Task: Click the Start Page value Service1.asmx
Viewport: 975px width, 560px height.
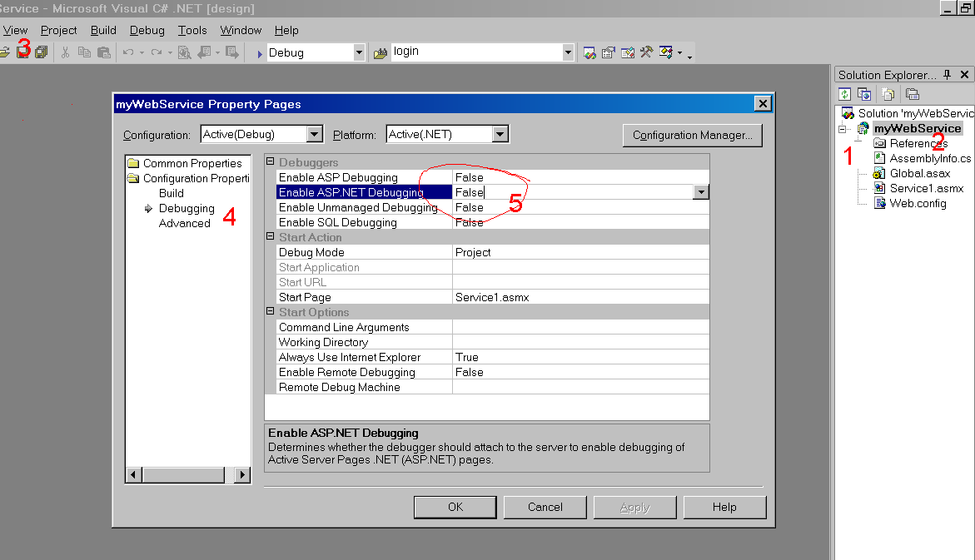Action: tap(492, 297)
